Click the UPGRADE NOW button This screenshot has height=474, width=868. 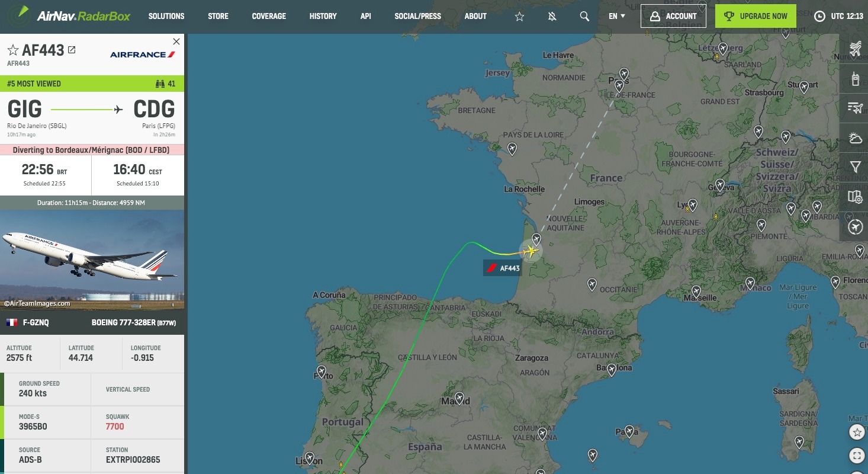(x=756, y=17)
